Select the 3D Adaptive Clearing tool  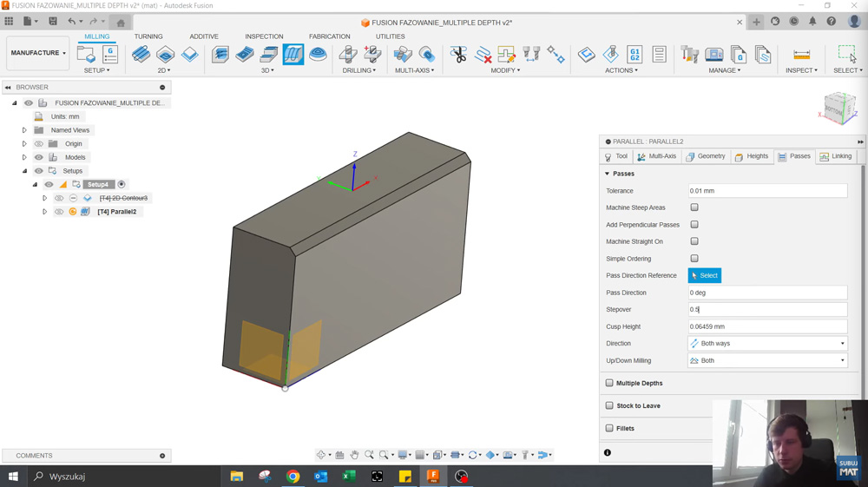(x=220, y=54)
